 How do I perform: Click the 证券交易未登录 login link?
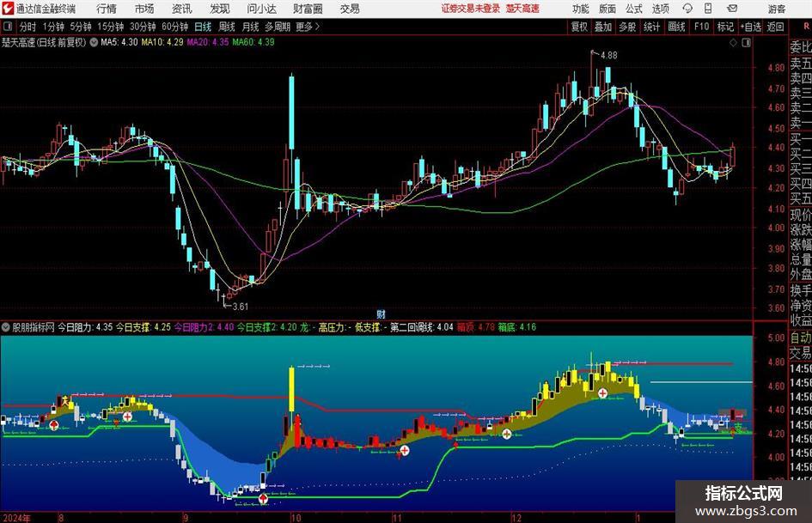point(471,9)
